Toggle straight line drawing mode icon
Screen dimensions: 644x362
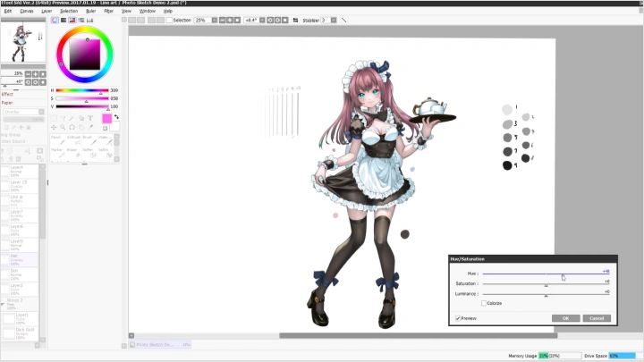(x=344, y=20)
